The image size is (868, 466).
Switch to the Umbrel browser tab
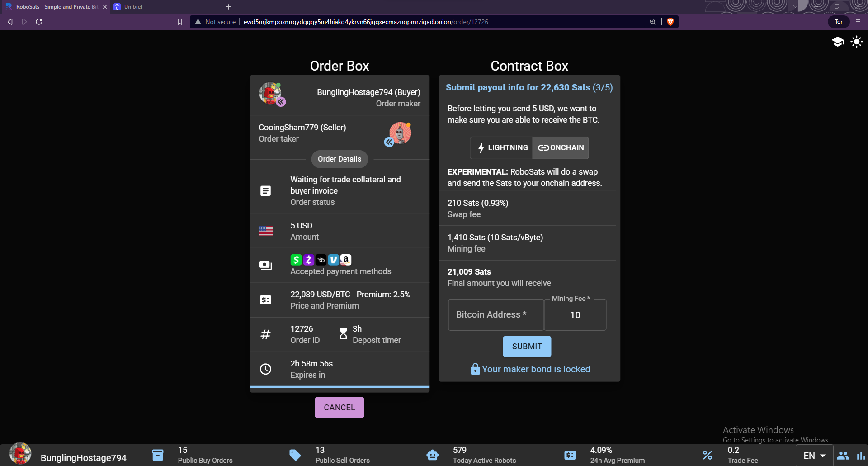tap(133, 7)
